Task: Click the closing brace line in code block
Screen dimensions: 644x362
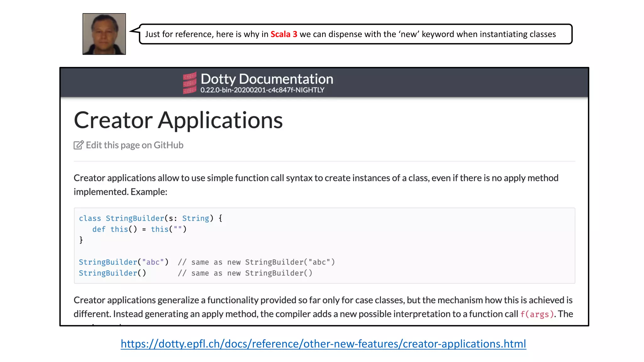Action: [x=81, y=240]
